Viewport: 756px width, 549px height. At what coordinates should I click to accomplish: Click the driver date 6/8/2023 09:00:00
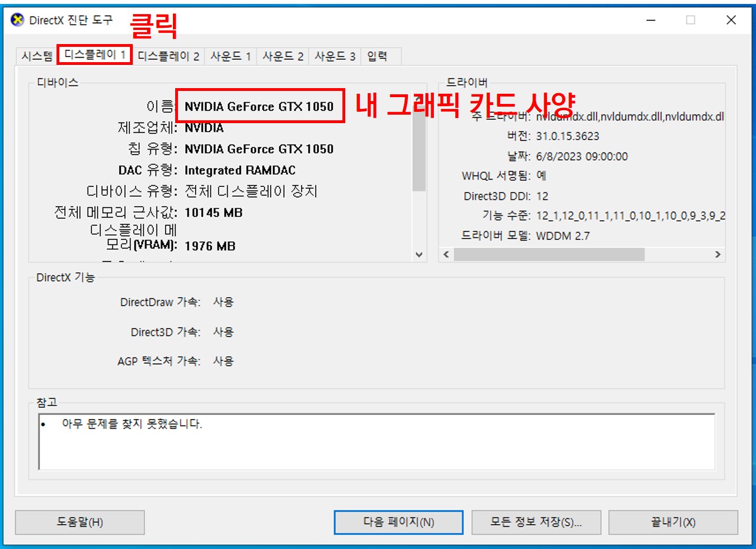pyautogui.click(x=582, y=156)
